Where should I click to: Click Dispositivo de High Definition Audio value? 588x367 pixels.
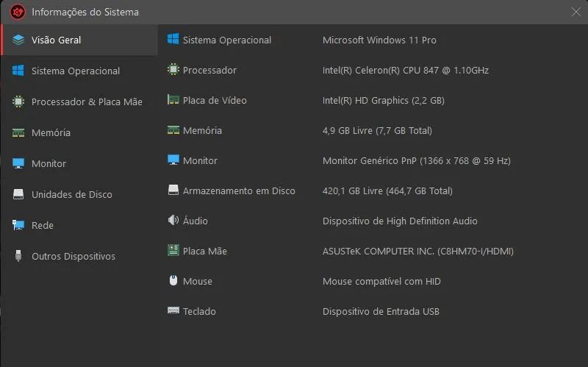pos(400,221)
